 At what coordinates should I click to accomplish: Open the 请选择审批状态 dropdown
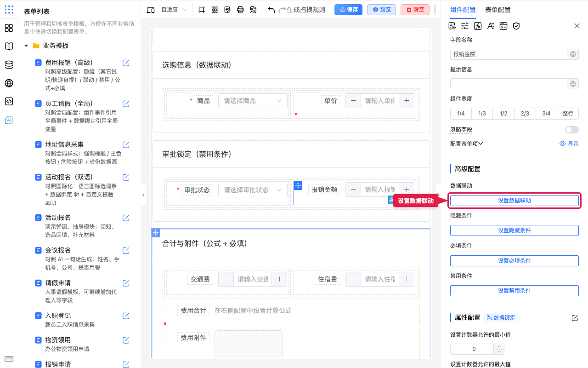(253, 190)
